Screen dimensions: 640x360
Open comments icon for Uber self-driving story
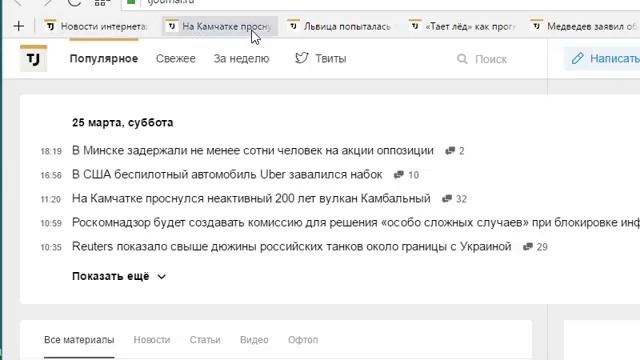(x=399, y=175)
